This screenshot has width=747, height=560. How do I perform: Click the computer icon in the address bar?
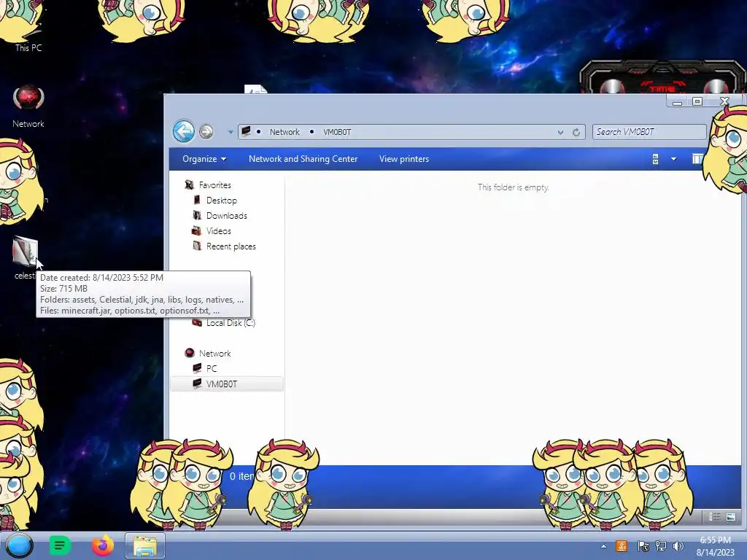click(246, 131)
